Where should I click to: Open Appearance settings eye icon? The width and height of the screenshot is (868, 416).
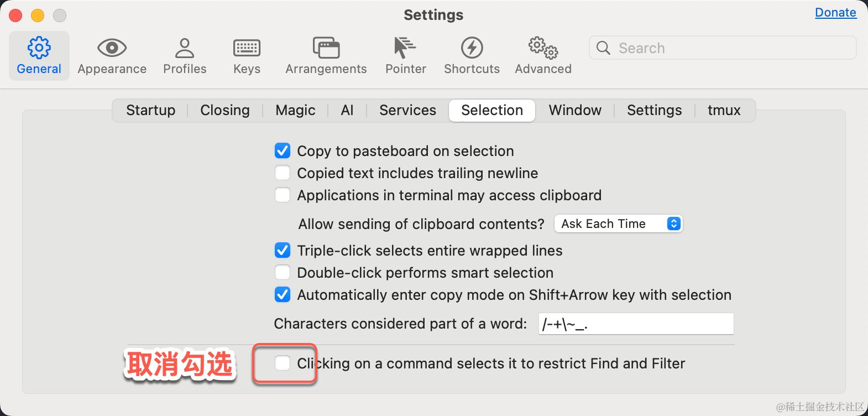pyautogui.click(x=112, y=48)
